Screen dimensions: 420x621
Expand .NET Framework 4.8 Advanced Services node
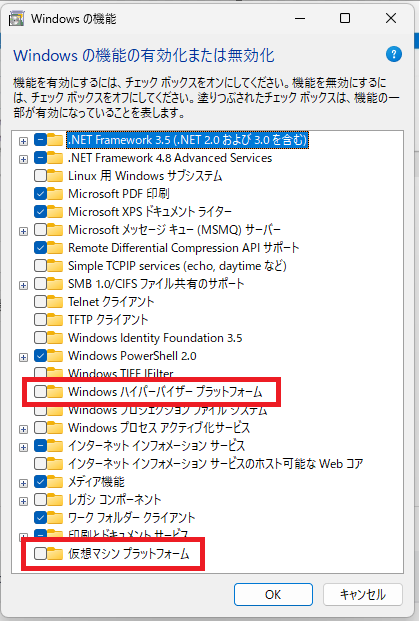[x=23, y=159]
